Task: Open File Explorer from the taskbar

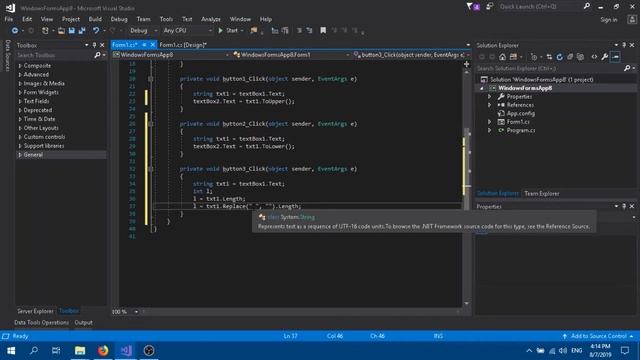Action: tap(80, 351)
